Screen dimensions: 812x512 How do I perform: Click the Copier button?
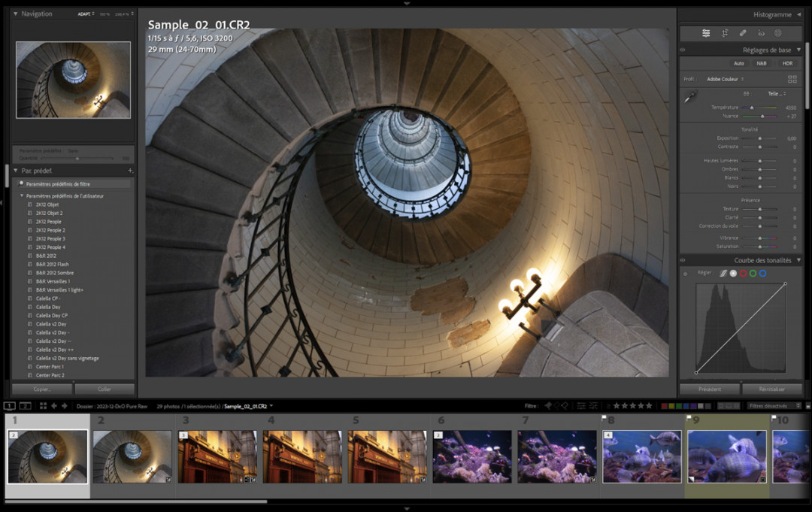pos(42,389)
